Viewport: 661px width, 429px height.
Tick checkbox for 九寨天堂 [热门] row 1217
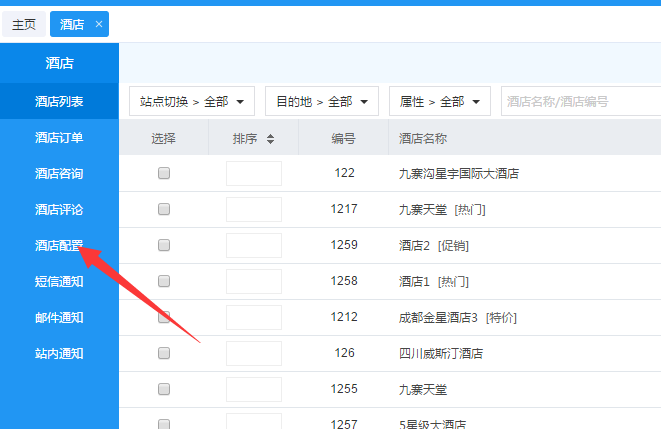coord(164,209)
